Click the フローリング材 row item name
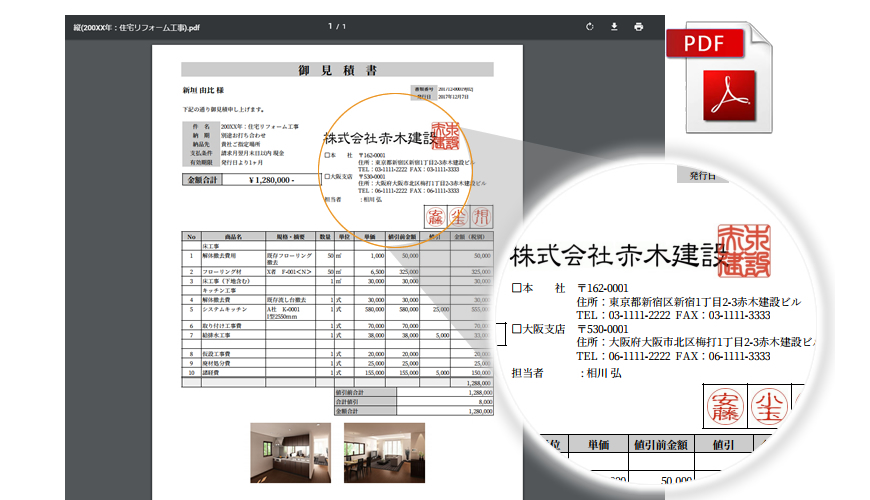Image resolution: width=870 pixels, height=500 pixels. (222, 272)
